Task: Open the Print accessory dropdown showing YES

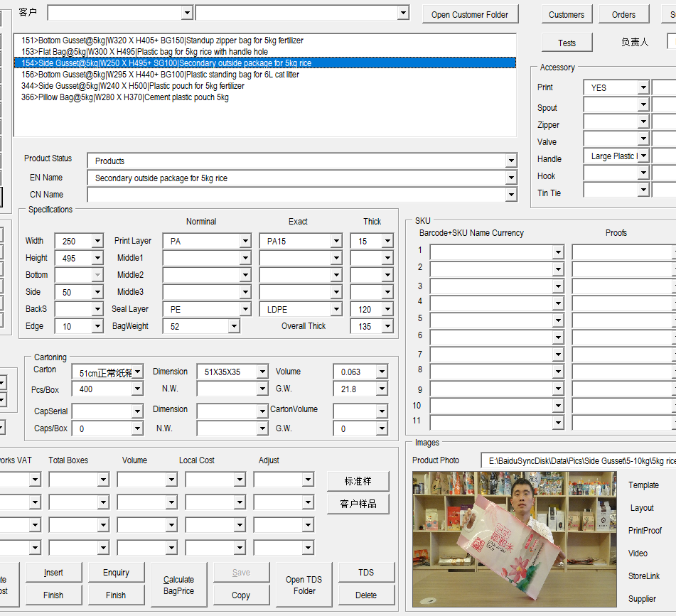Action: pos(643,87)
